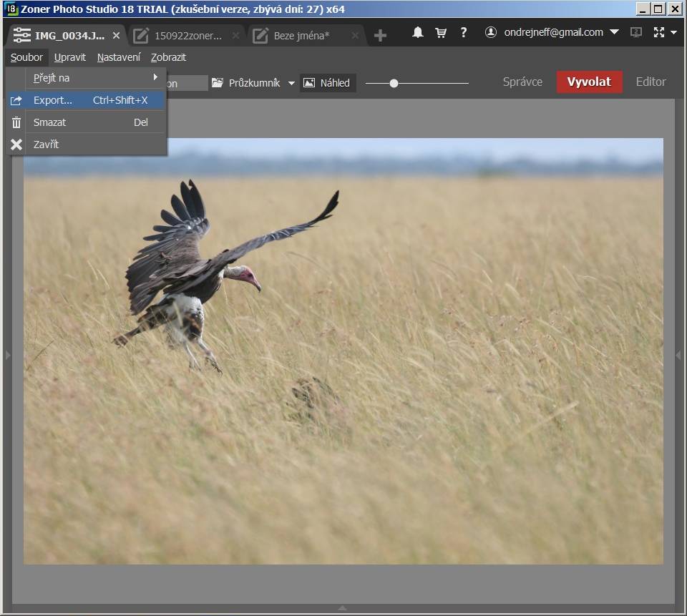Screen dimensions: 687x616
Task: Click the fullscreen arrows icon
Action: click(659, 33)
